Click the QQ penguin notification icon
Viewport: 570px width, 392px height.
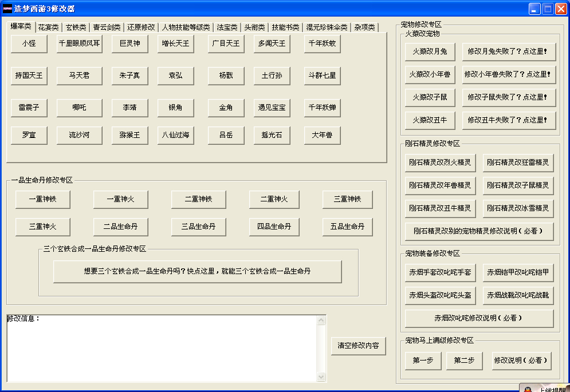(527, 389)
